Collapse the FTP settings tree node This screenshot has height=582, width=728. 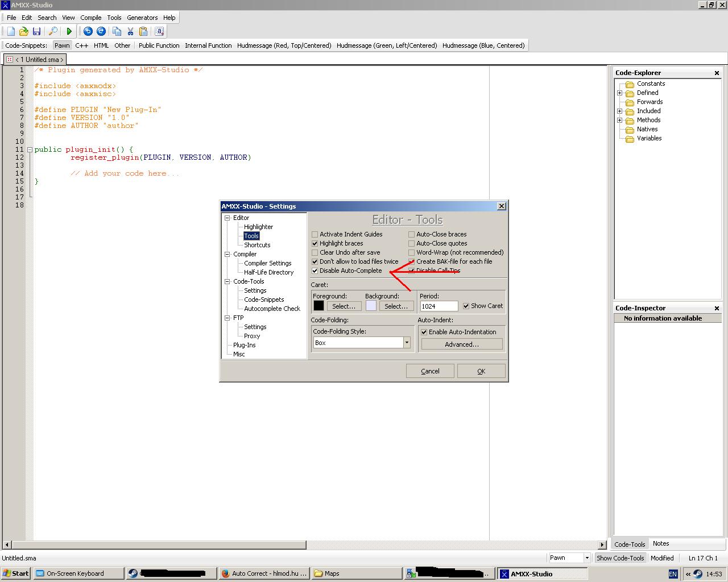pos(227,318)
